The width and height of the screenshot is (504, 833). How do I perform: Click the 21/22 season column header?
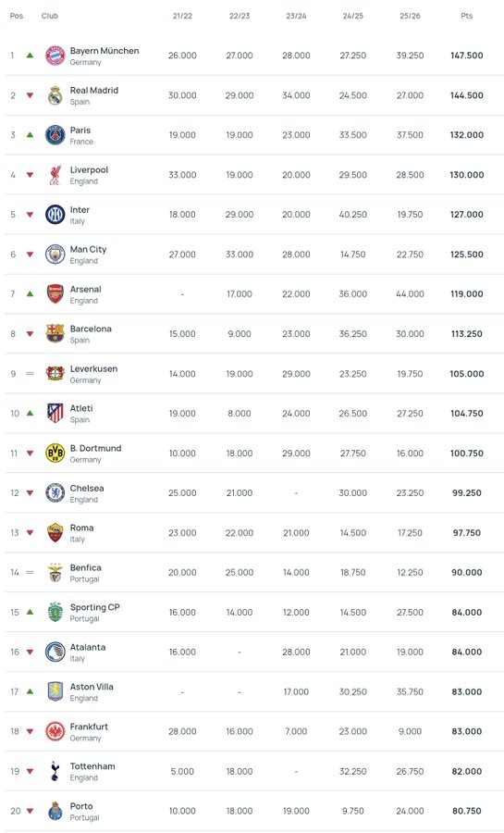click(x=182, y=16)
